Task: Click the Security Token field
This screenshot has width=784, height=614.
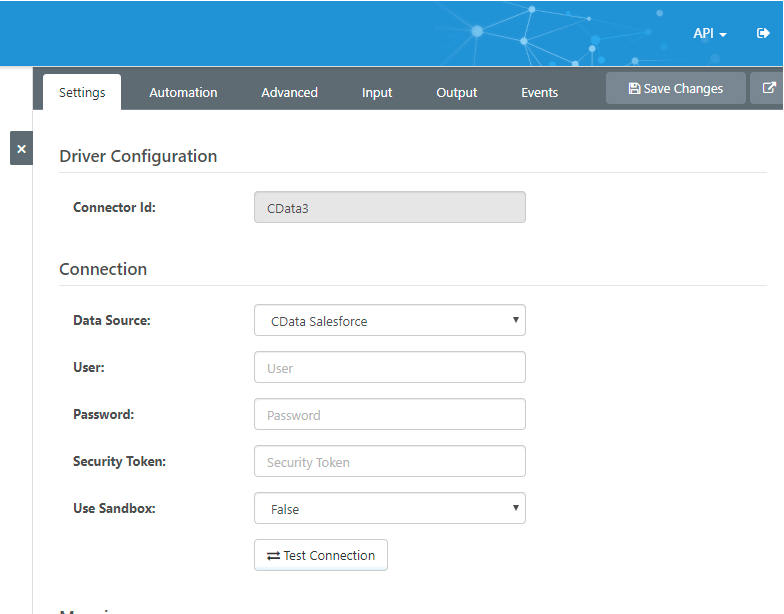Action: [x=389, y=462]
